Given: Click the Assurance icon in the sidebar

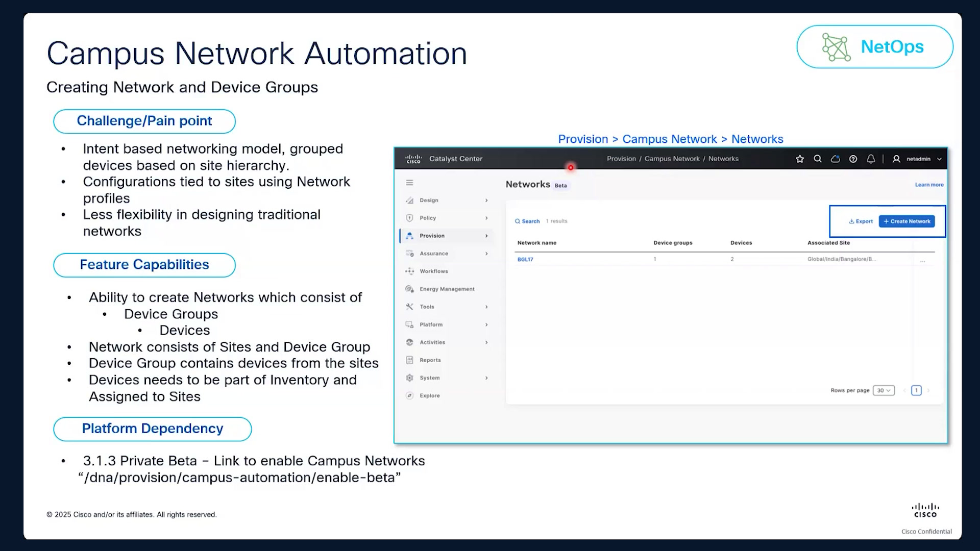Looking at the screenshot, I should point(409,254).
